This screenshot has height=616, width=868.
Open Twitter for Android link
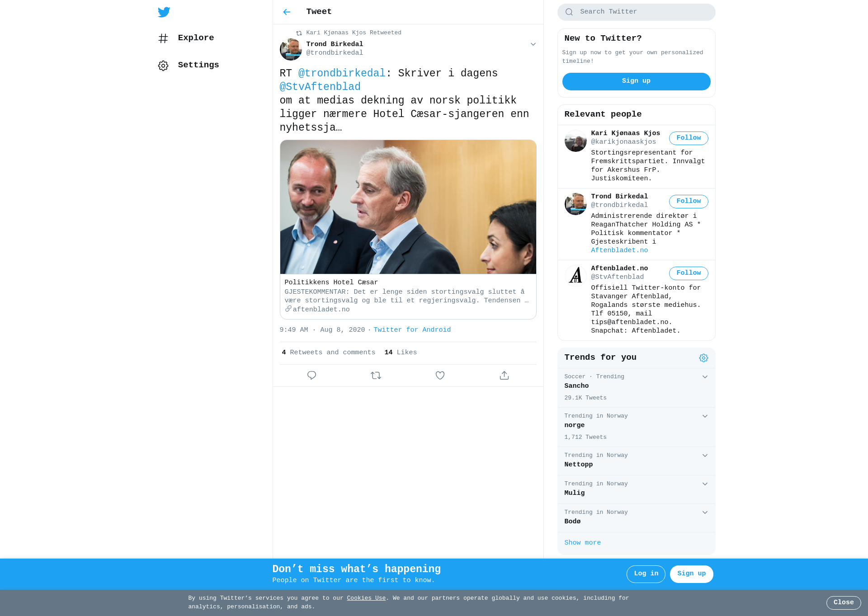(412, 330)
